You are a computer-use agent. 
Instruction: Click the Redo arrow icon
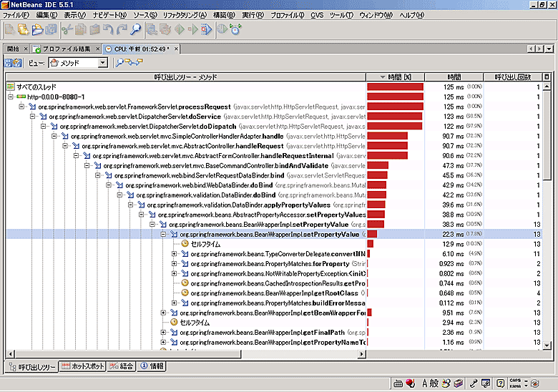(122, 29)
